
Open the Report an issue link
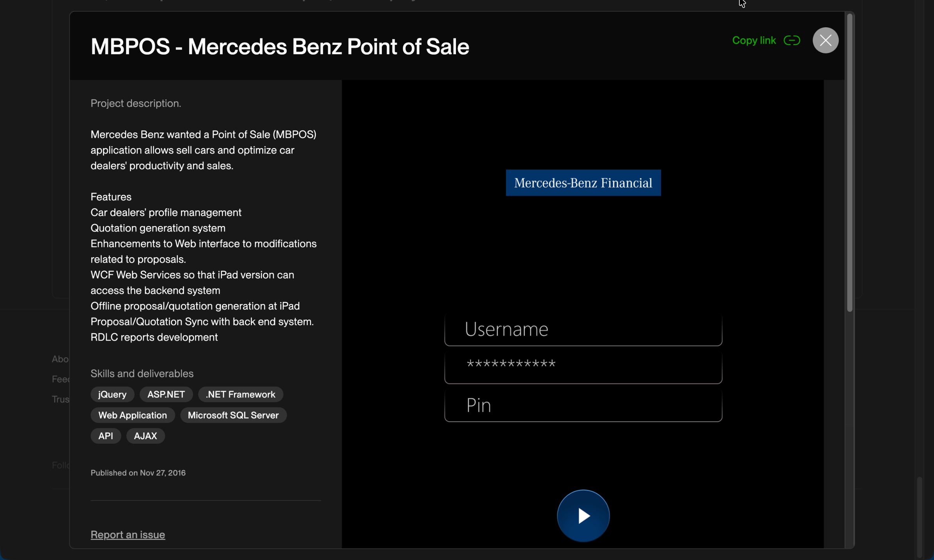click(128, 535)
